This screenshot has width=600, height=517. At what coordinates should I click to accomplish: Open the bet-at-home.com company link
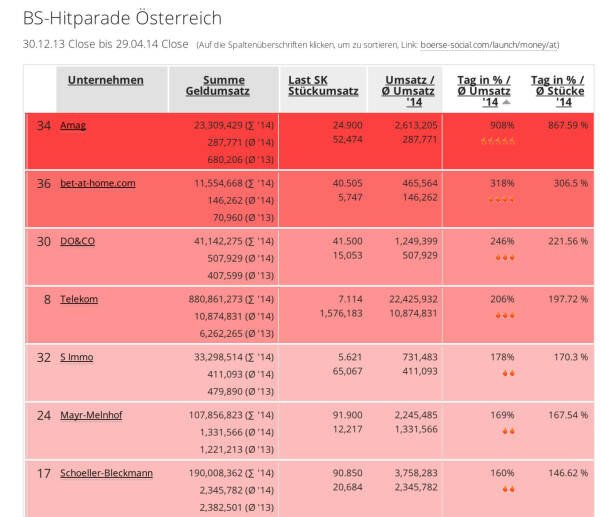click(x=97, y=183)
